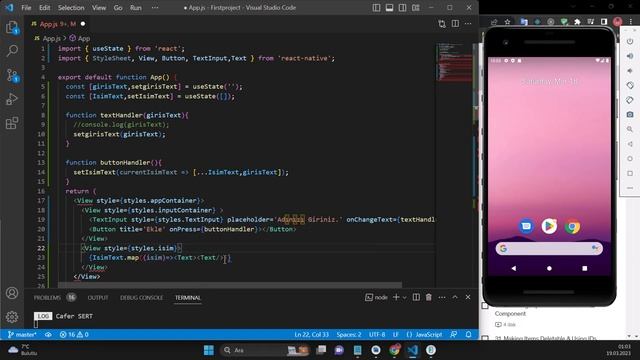This screenshot has height=360, width=640.
Task: Create a new terminal with plus icon
Action: 396,297
